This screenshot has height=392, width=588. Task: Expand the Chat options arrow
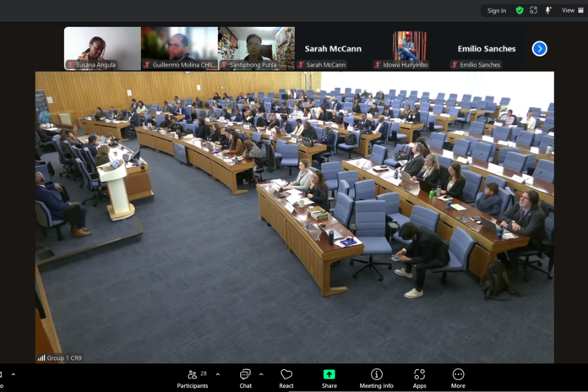(x=261, y=374)
